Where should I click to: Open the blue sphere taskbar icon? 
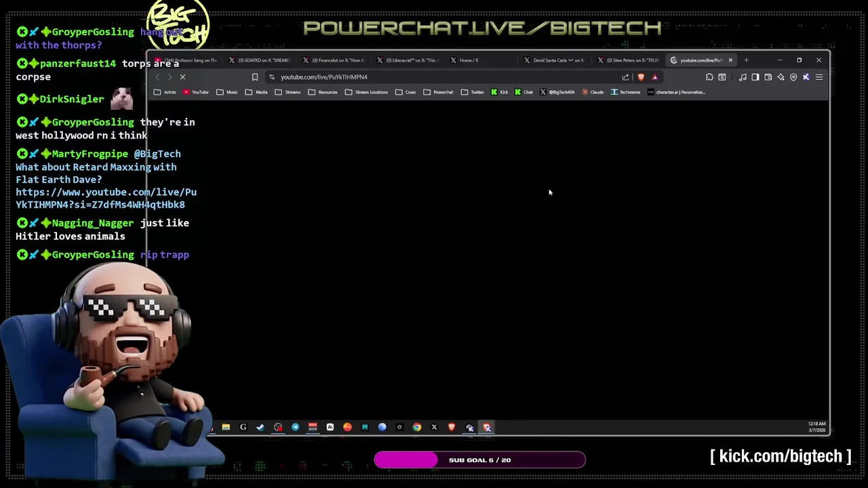pyautogui.click(x=382, y=428)
